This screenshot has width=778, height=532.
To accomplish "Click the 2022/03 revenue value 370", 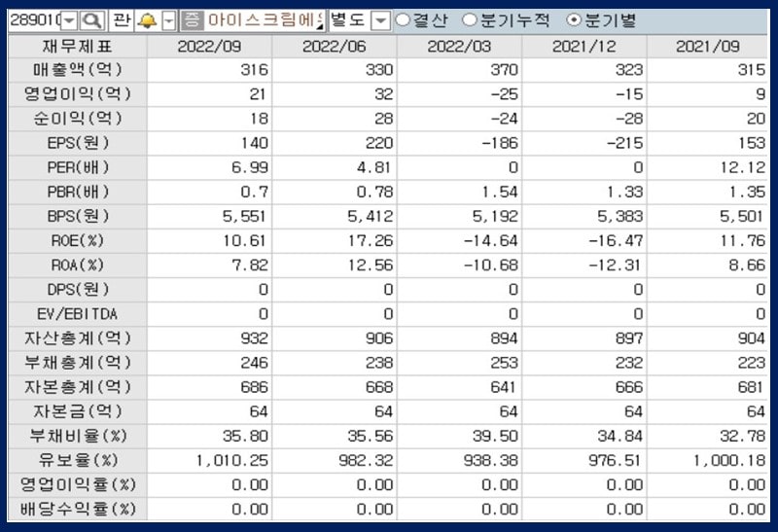I will coord(505,70).
